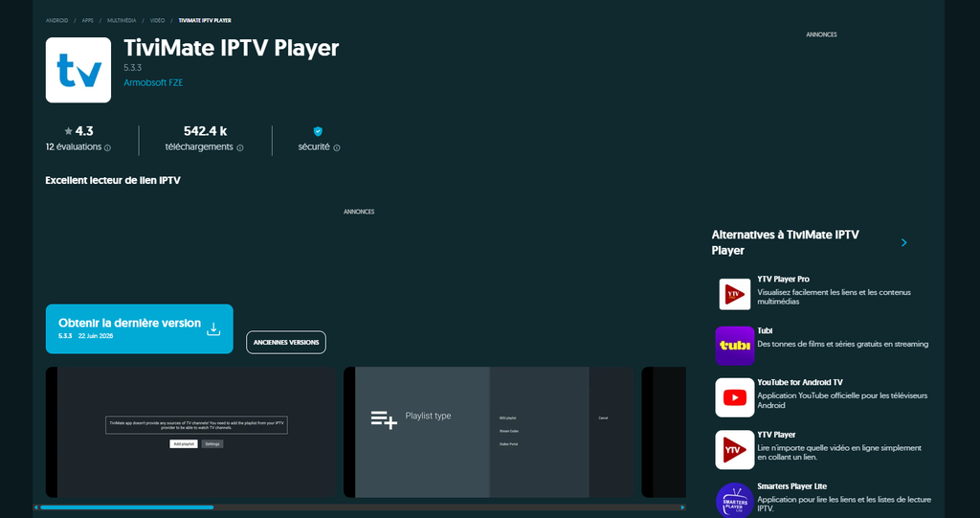
Task: Go to the APPS breadcrumb item
Action: click(87, 21)
